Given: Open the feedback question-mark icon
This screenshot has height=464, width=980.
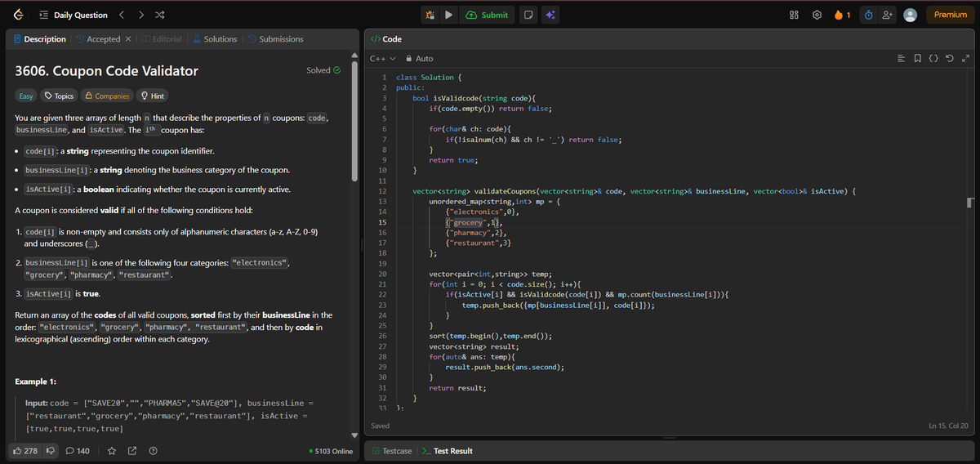Looking at the screenshot, I should point(153,451).
